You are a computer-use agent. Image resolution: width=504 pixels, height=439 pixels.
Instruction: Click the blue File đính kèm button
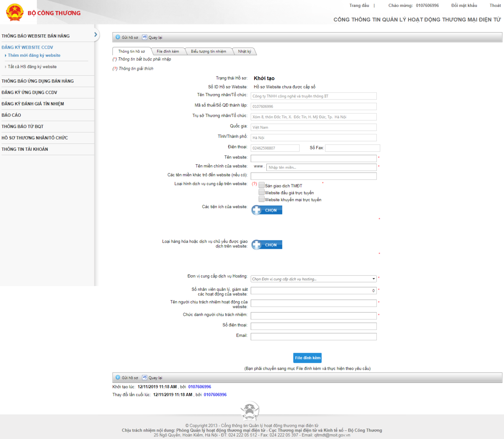[307, 358]
